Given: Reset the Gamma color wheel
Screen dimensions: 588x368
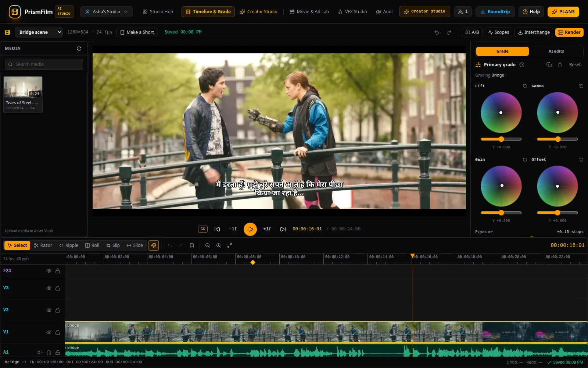Looking at the screenshot, I should [581, 86].
